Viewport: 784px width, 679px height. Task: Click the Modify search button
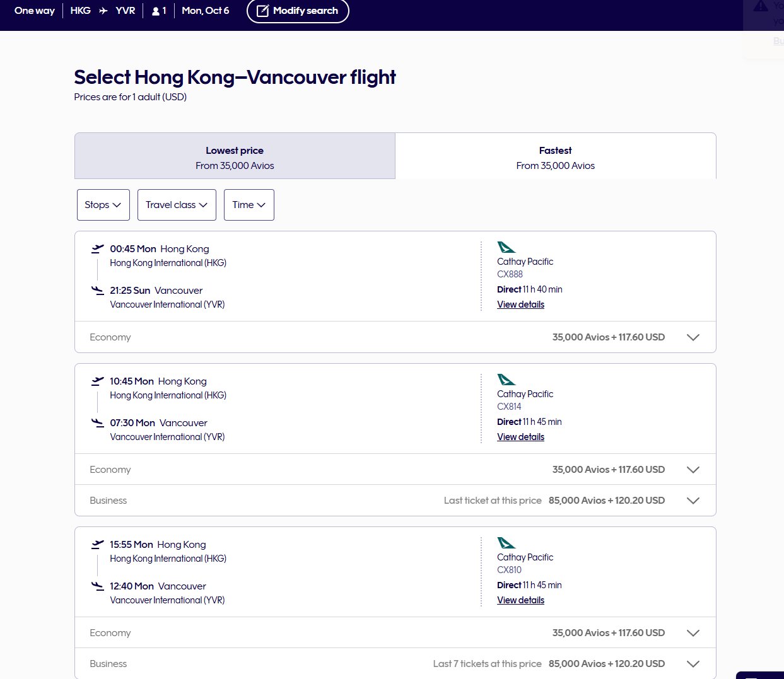point(298,11)
